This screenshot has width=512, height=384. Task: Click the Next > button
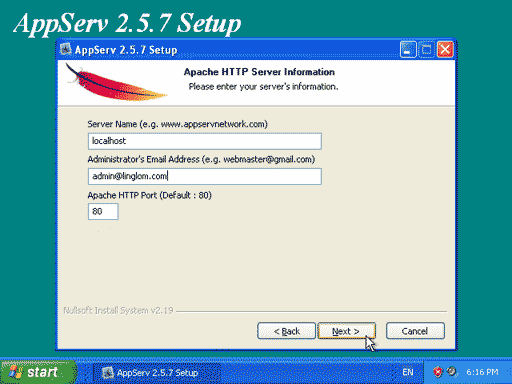[346, 331]
